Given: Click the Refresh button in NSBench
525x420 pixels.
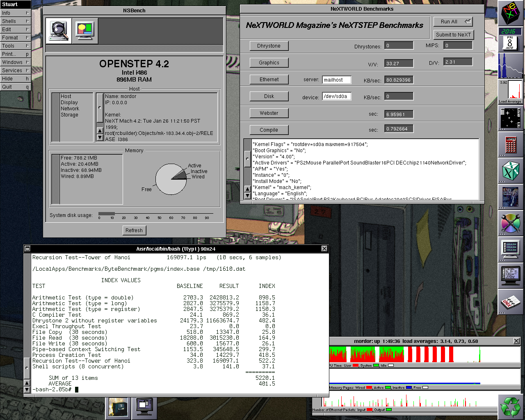Looking at the screenshot, I should (x=134, y=231).
